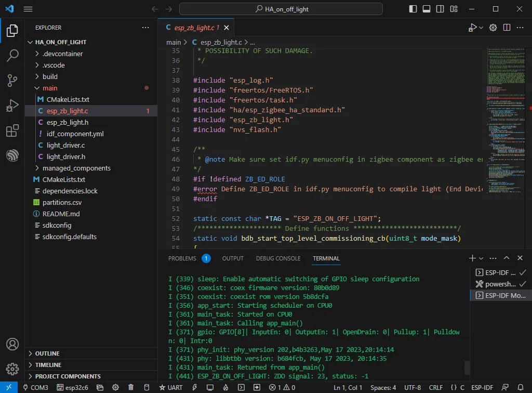Switch to the PROBLEMS panel tab
This screenshot has height=393, width=532.
coord(182,258)
